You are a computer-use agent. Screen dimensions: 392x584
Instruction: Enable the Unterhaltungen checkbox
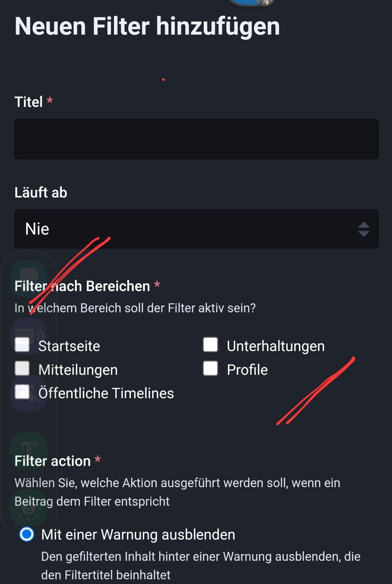pyautogui.click(x=211, y=345)
